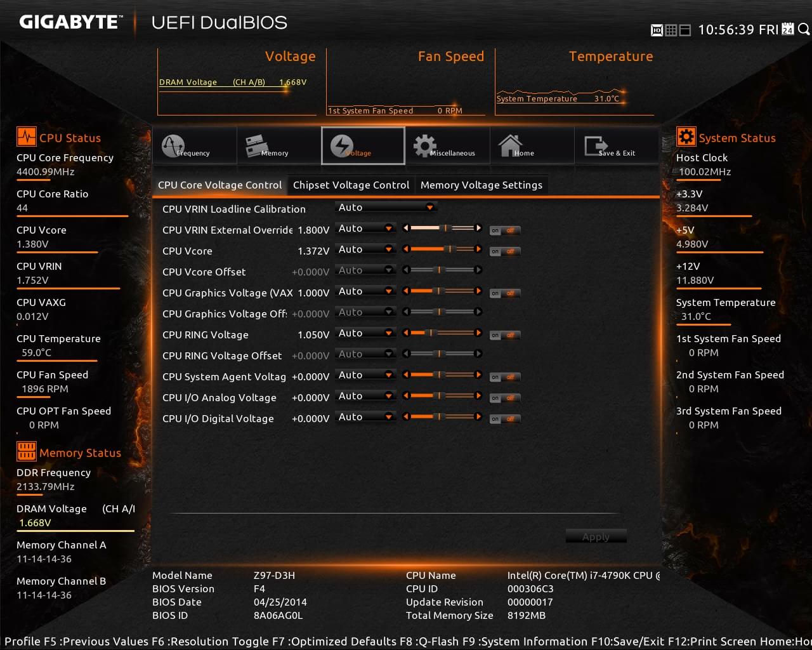Switch to Memory Voltage Settings tab
The width and height of the screenshot is (812, 650).
tap(481, 185)
